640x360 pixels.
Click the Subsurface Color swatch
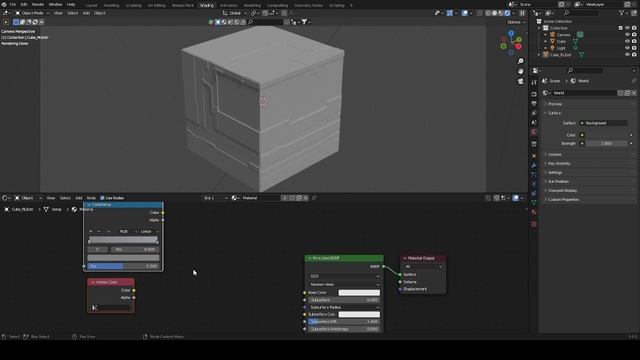point(359,314)
